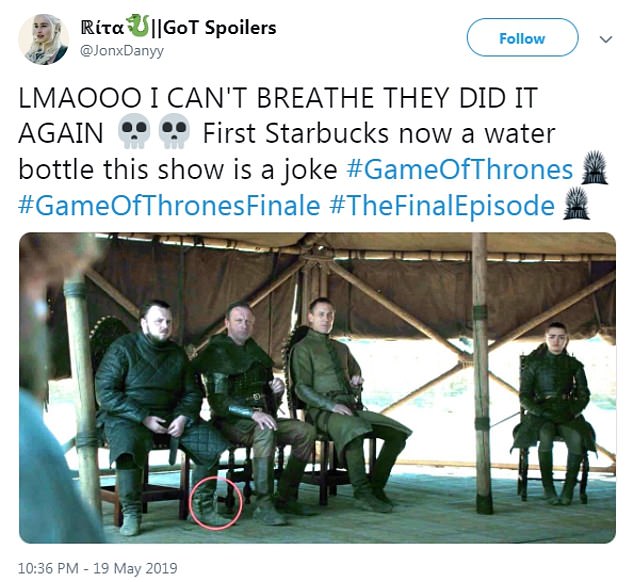Open the attached tent scene image
Viewport: 634px width, 582px height.
[x=317, y=387]
